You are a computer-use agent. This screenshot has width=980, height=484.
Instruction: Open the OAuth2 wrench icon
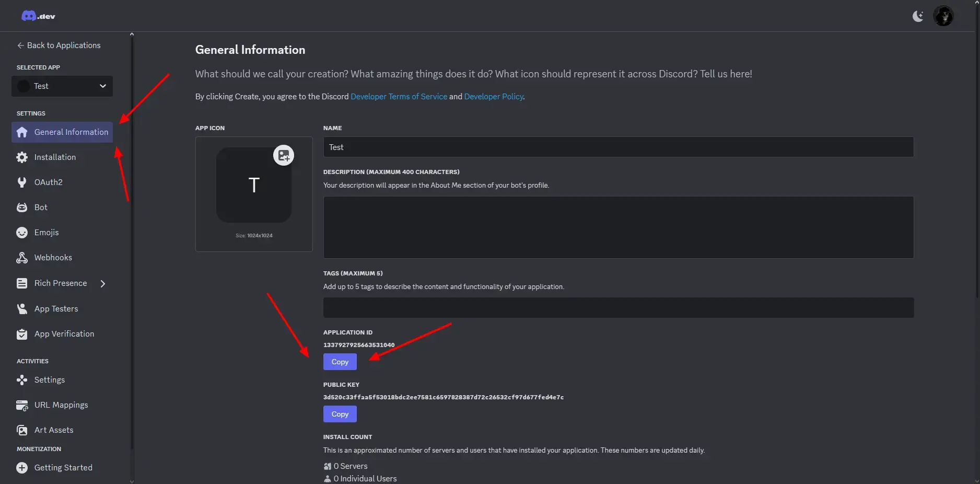point(22,182)
